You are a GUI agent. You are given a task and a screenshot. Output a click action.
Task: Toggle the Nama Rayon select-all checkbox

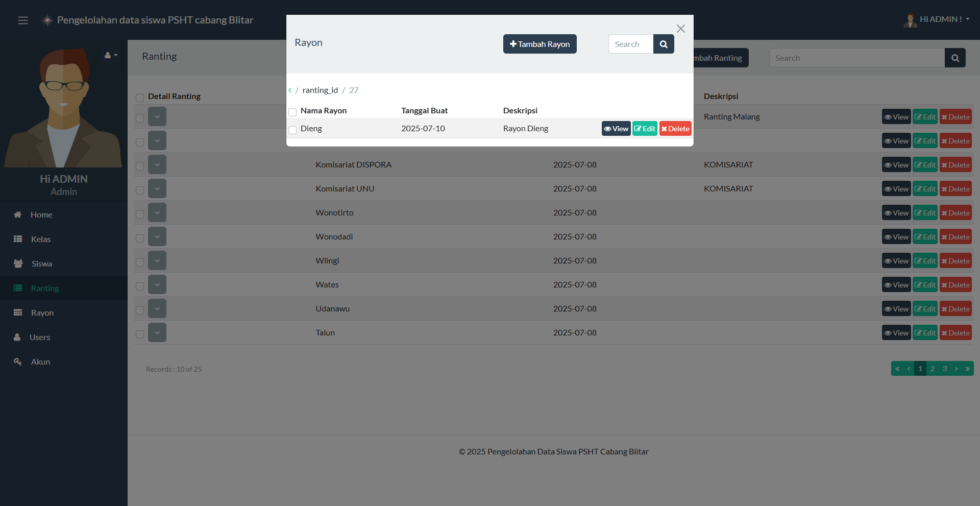point(292,112)
